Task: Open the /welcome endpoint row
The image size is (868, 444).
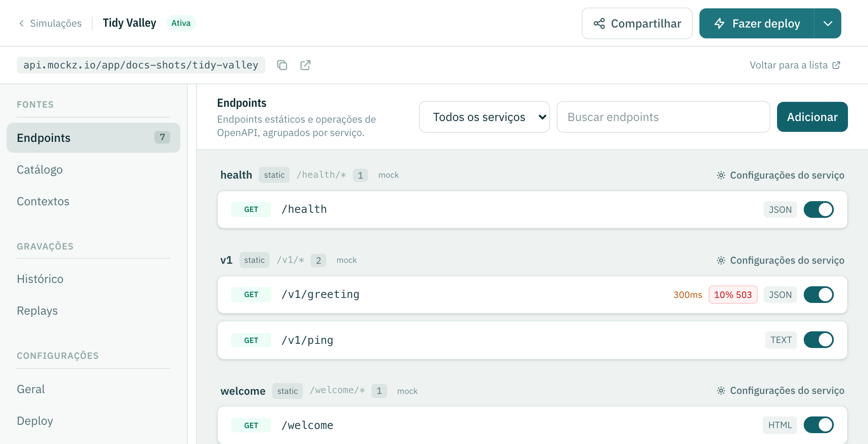Action: click(x=532, y=425)
